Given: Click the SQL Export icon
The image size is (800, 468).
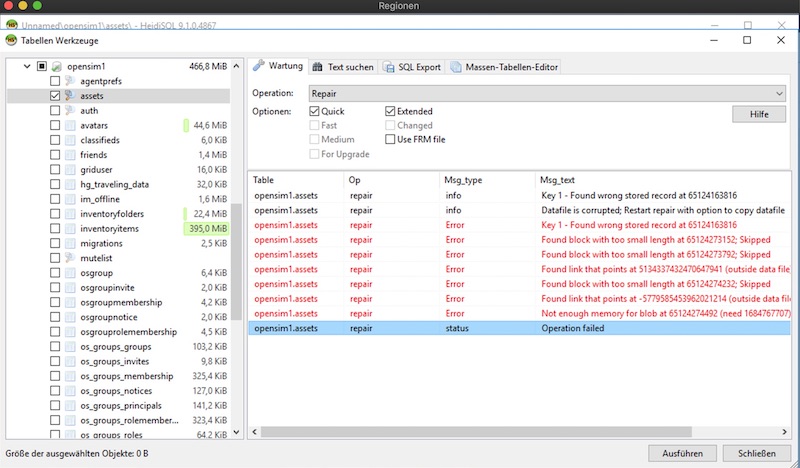Looking at the screenshot, I should click(391, 67).
